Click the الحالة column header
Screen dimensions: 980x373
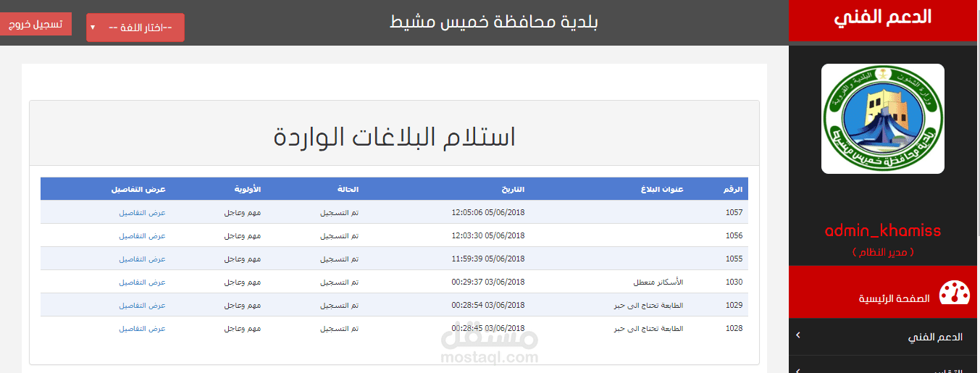[x=348, y=190]
